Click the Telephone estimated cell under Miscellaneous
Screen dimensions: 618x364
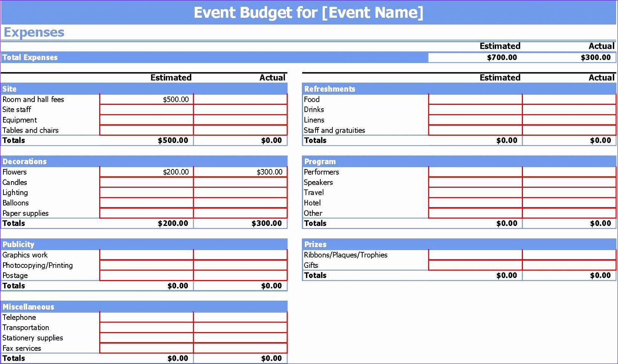[x=146, y=317]
